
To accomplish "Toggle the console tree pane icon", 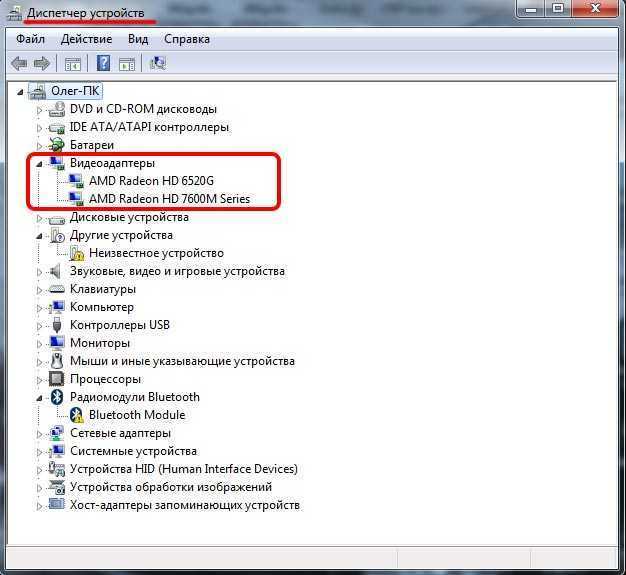I will click(x=73, y=63).
